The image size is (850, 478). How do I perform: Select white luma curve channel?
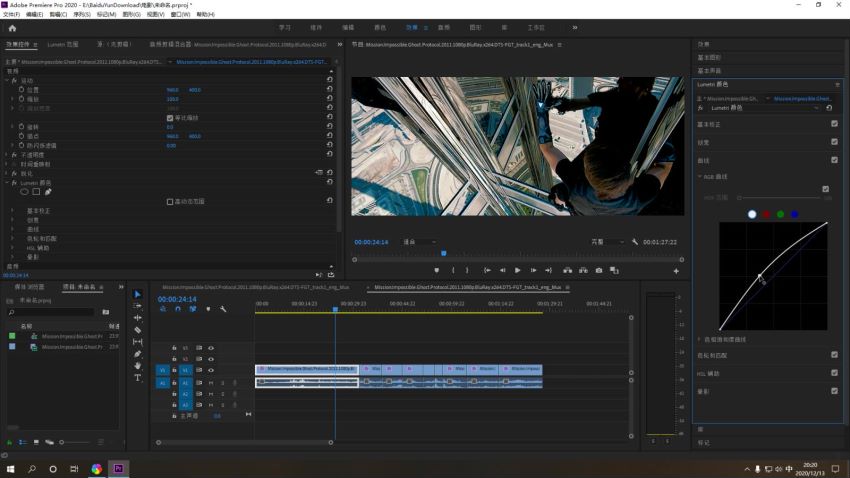coord(752,215)
